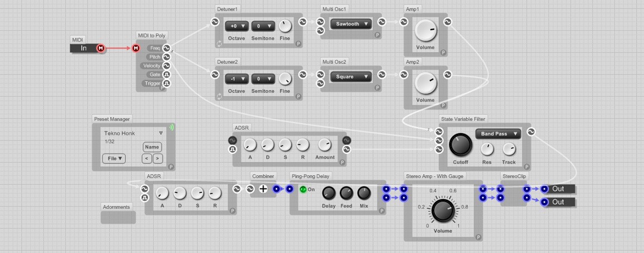
Task: Toggle the Ping-Pong Delay On LED
Action: coord(303,189)
